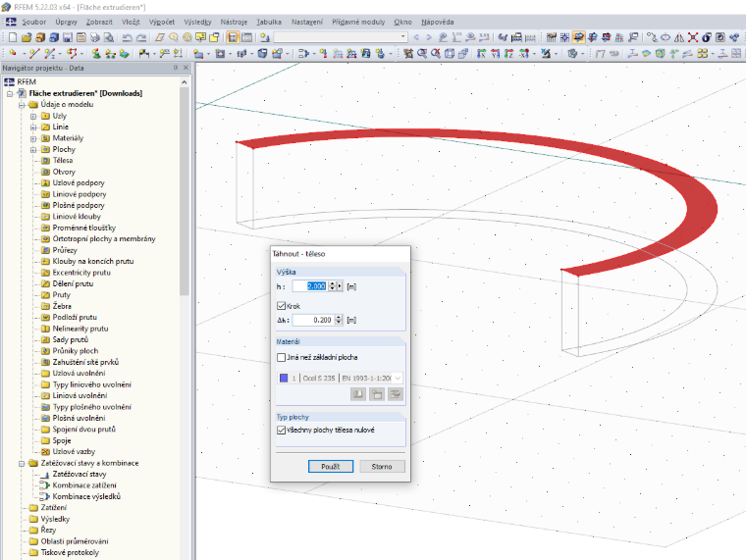Image resolution: width=746 pixels, height=560 pixels.
Task: Collapse the Fläche extrudieren project node
Action: pyautogui.click(x=10, y=93)
